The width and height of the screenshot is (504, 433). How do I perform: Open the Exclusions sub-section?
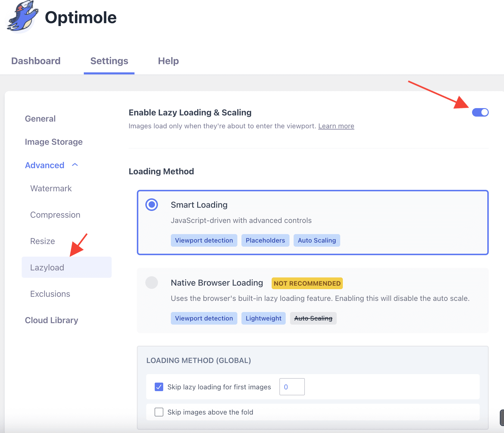pos(50,294)
